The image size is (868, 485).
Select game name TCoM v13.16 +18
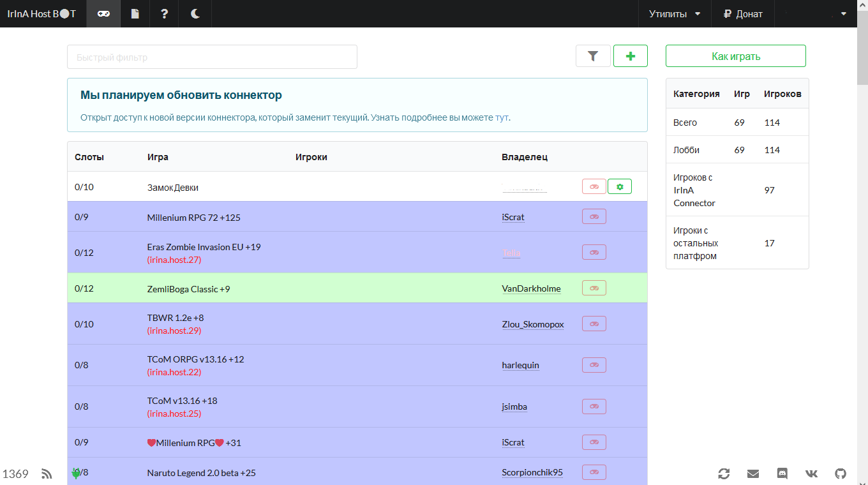(x=183, y=401)
